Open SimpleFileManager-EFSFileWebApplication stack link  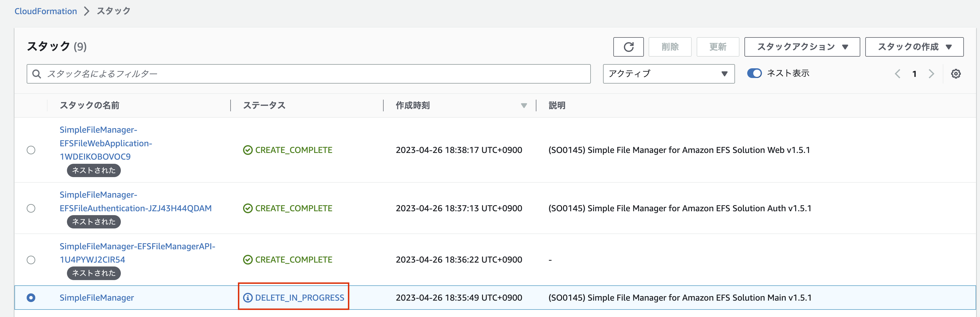(106, 143)
